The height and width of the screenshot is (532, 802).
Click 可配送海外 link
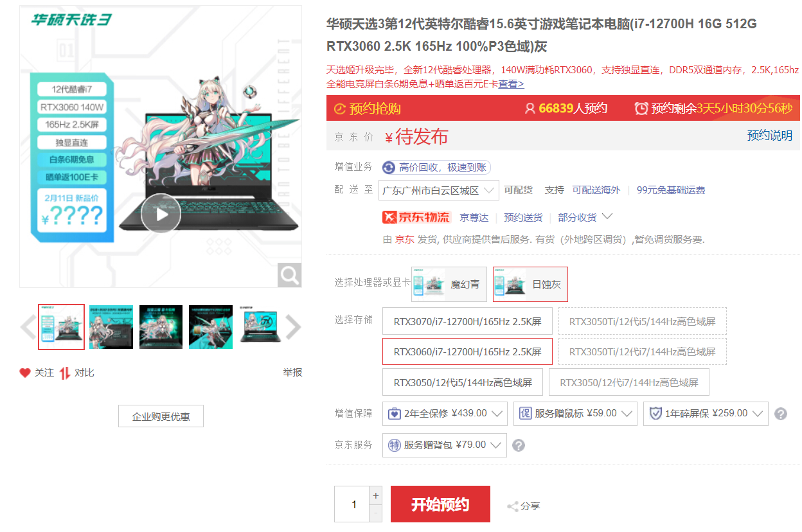[x=596, y=190]
